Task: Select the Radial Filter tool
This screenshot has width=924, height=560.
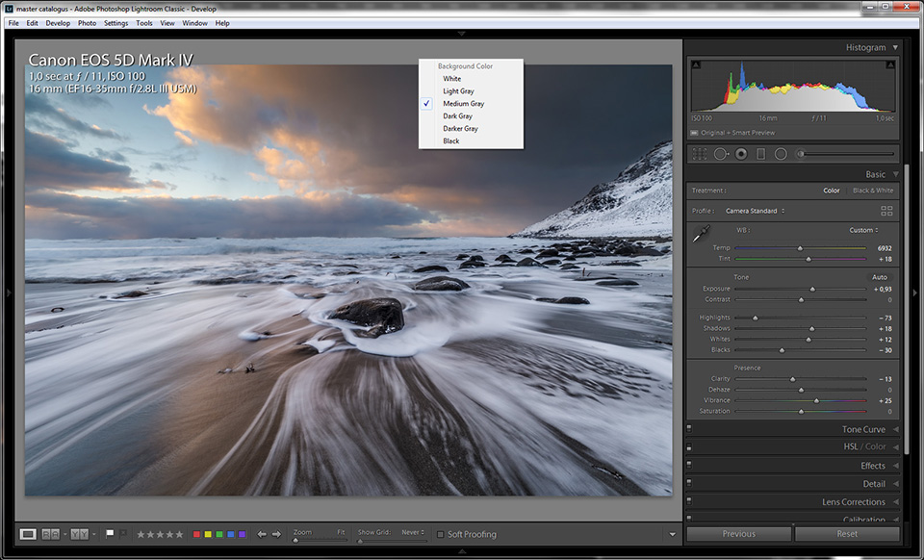Action: pyautogui.click(x=781, y=154)
